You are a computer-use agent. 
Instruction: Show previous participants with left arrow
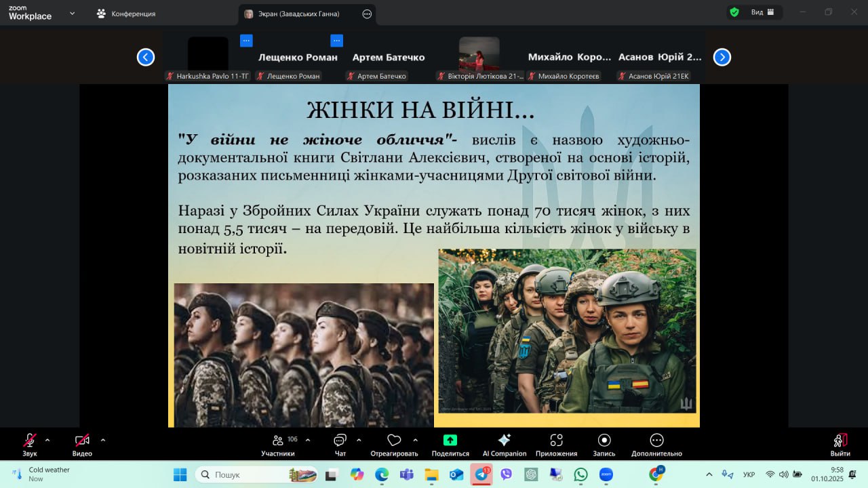coord(146,57)
